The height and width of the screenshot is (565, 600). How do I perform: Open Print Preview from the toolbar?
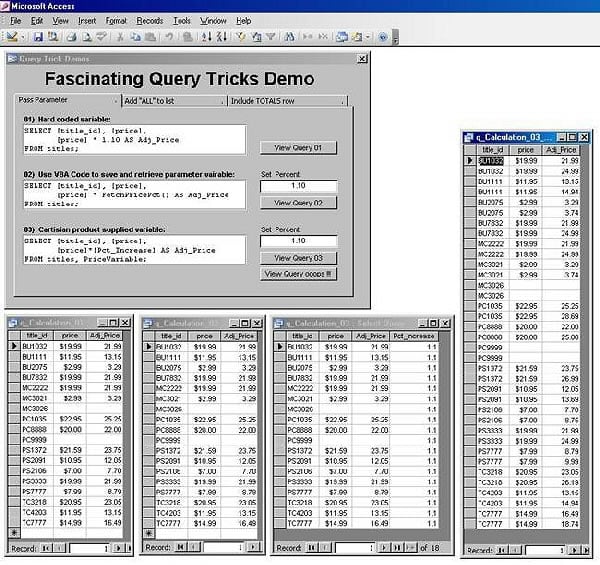(86, 37)
